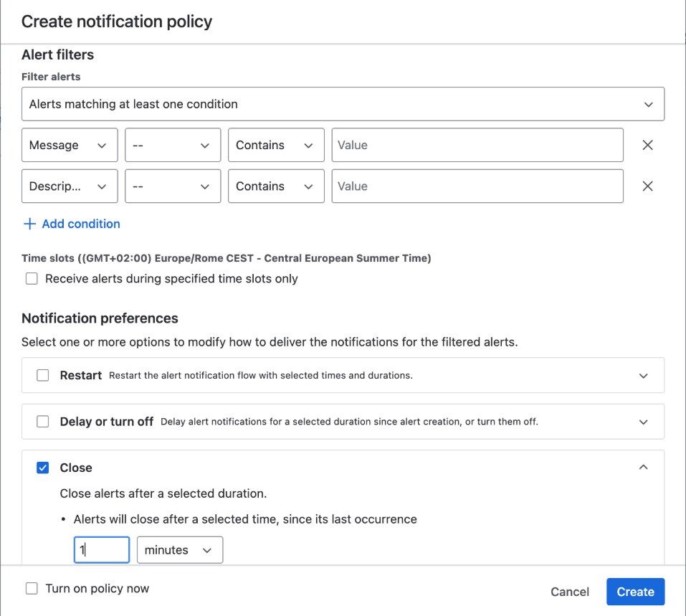Screen dimensions: 686x616
Task: Change the minutes time unit dropdown
Action: tap(180, 550)
